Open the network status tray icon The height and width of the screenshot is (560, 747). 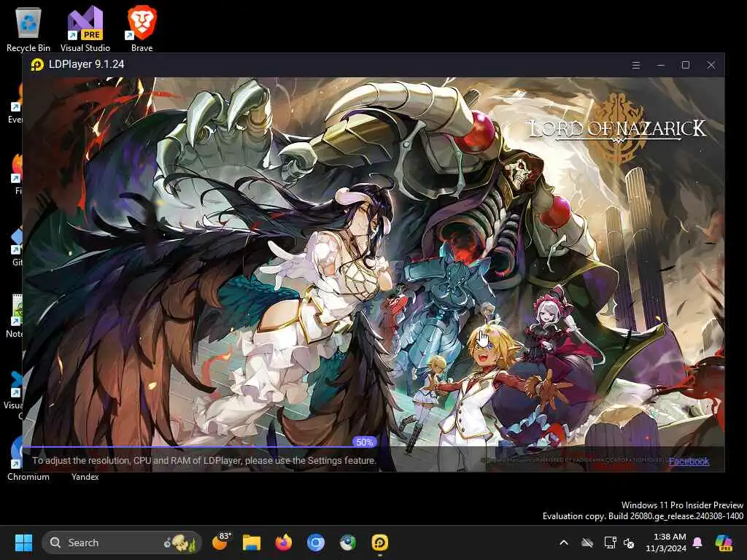(611, 542)
